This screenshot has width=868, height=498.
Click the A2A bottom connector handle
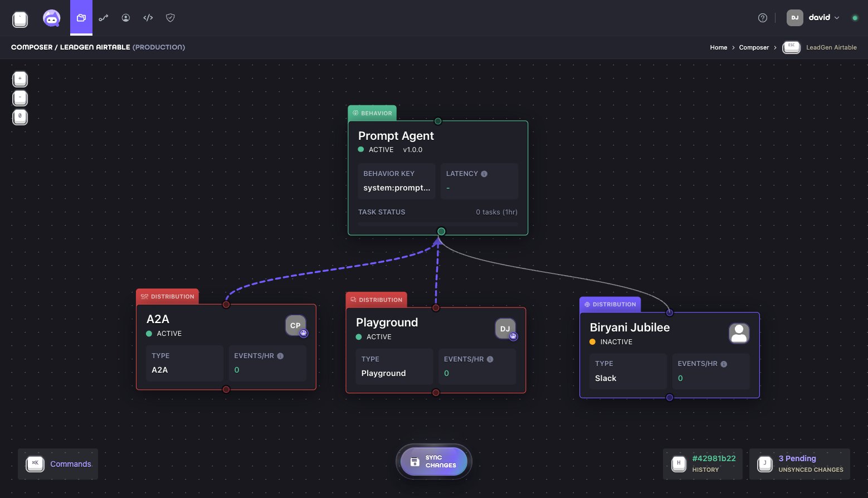coord(226,389)
